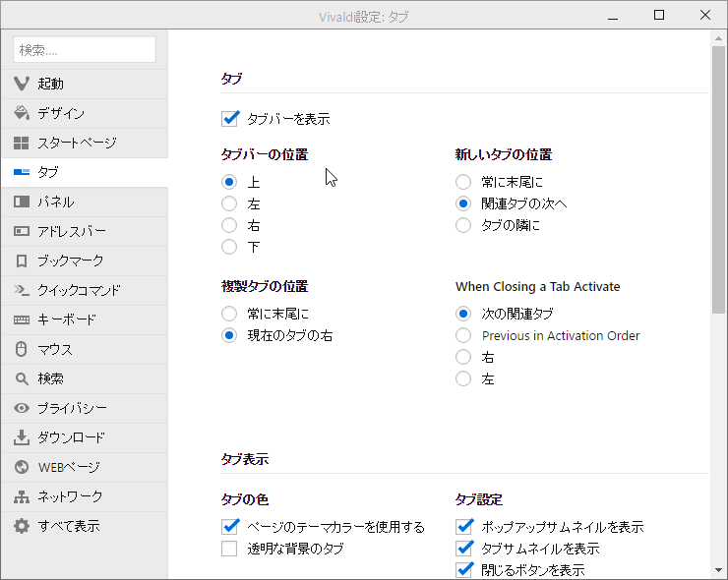The height and width of the screenshot is (580, 728).
Task: Click the タブ tab-bar icon in sidebar
Action: point(22,172)
